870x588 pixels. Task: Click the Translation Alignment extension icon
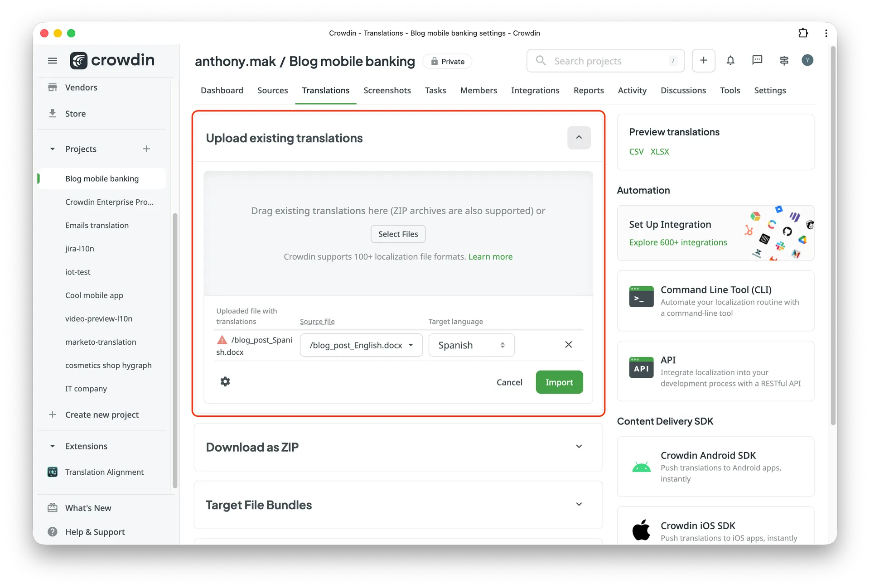pyautogui.click(x=53, y=472)
